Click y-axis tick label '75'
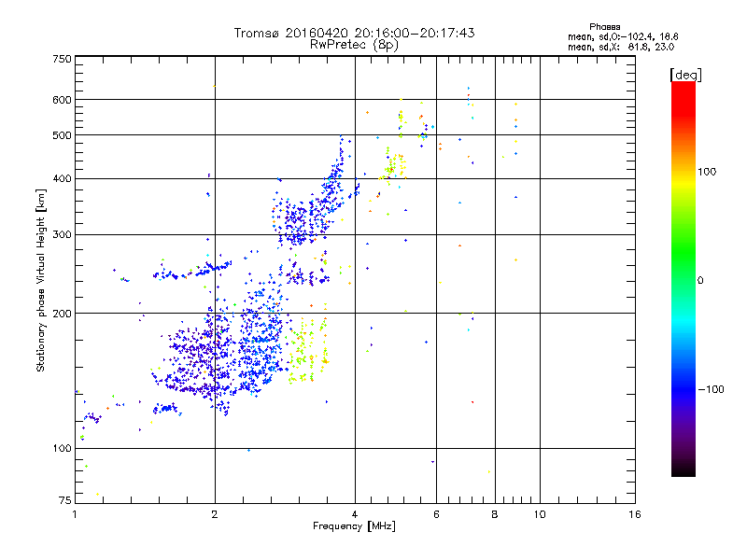This screenshot has height=560, width=747. click(65, 500)
